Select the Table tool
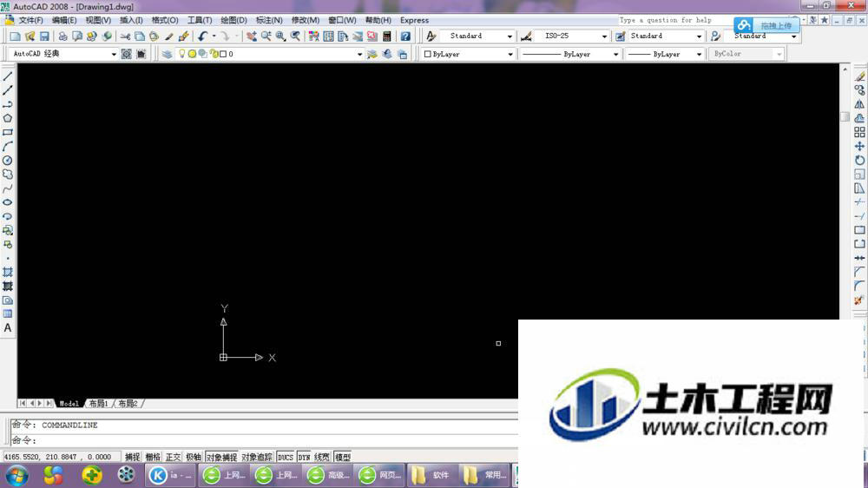This screenshot has height=488, width=868. click(x=8, y=314)
